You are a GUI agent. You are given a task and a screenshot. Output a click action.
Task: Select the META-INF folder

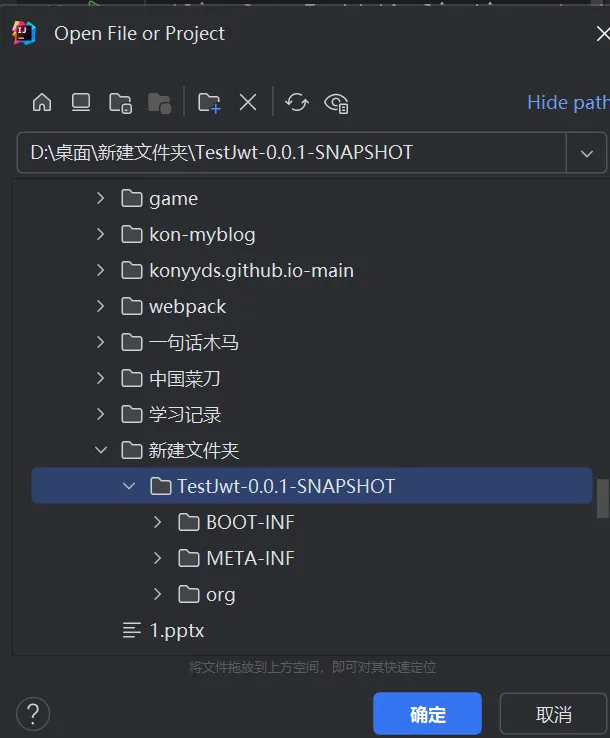250,558
